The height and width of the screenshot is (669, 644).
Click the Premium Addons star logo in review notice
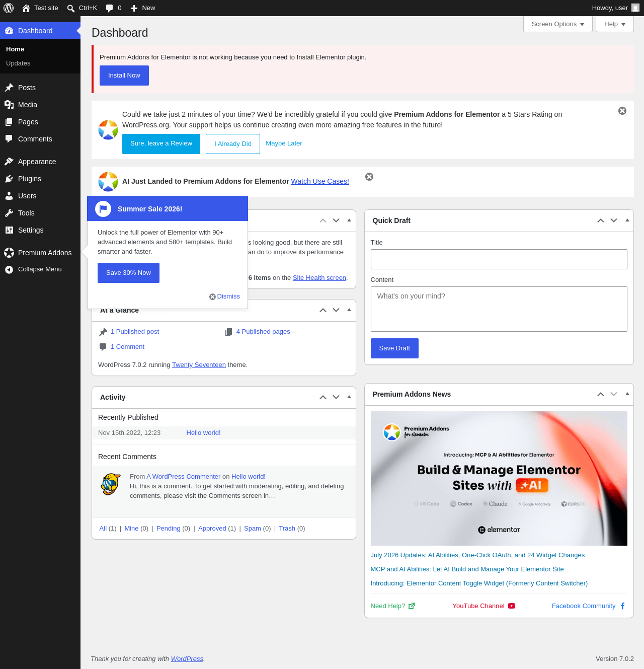point(108,130)
